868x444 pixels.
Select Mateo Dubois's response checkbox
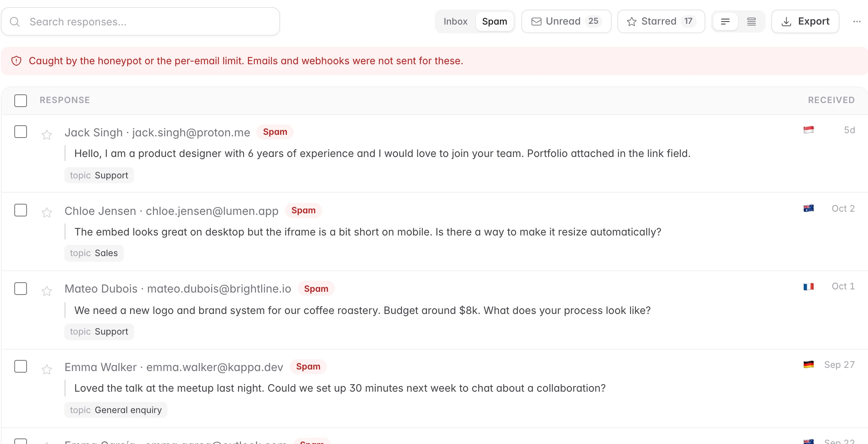(21, 289)
